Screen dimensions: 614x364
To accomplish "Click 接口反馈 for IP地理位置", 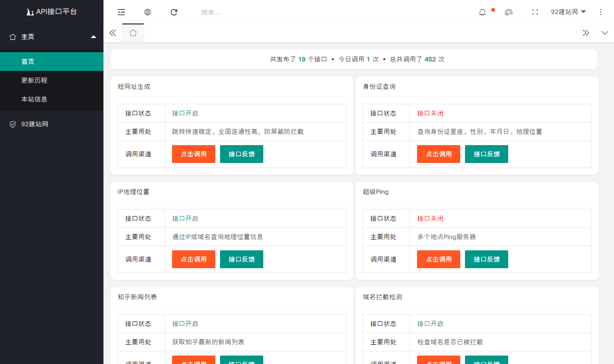I will [x=242, y=259].
